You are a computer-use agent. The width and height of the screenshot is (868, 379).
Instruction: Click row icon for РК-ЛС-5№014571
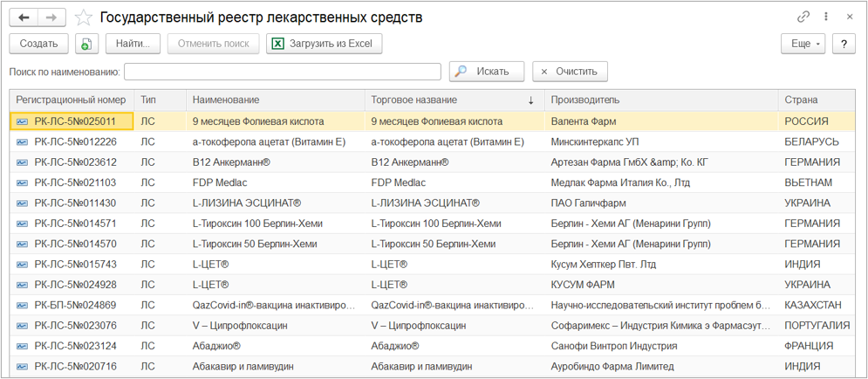click(22, 224)
